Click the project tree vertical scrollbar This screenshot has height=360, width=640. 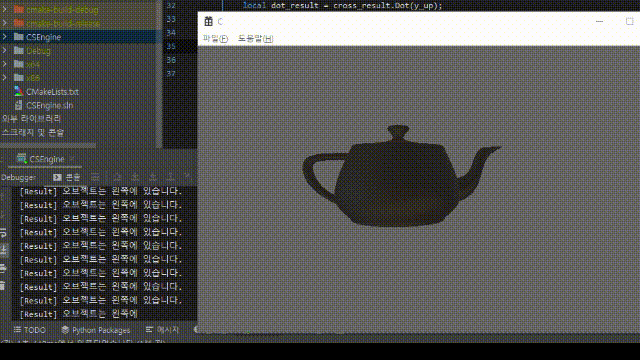click(159, 73)
